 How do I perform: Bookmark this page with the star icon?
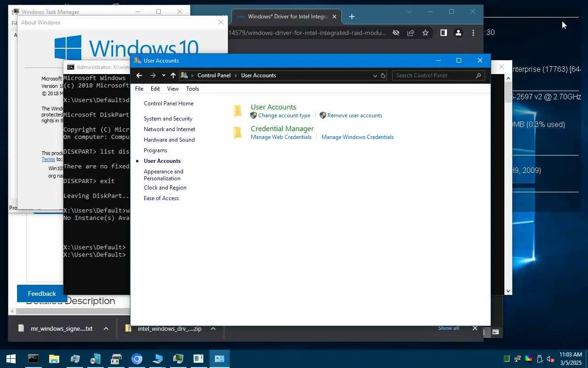tap(425, 33)
